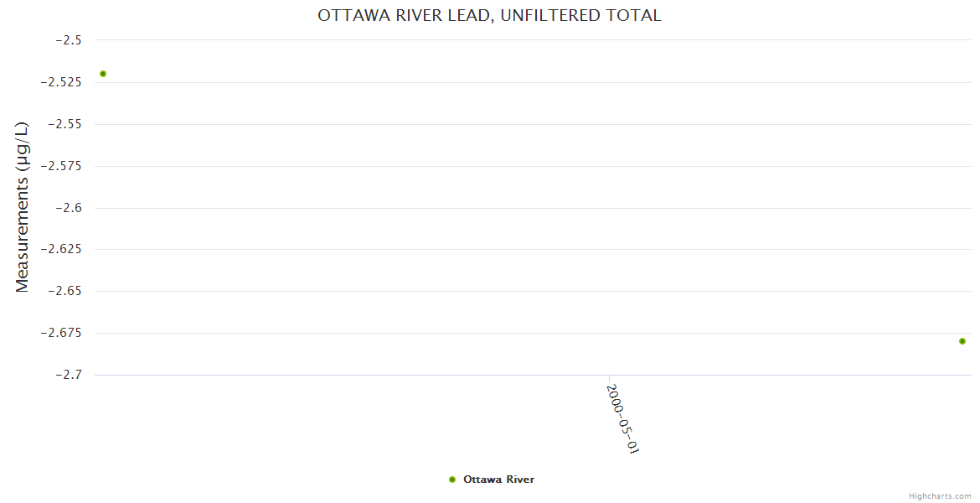The image size is (980, 503).
Task: Click the -2.675 y-axis label
Action: (64, 333)
